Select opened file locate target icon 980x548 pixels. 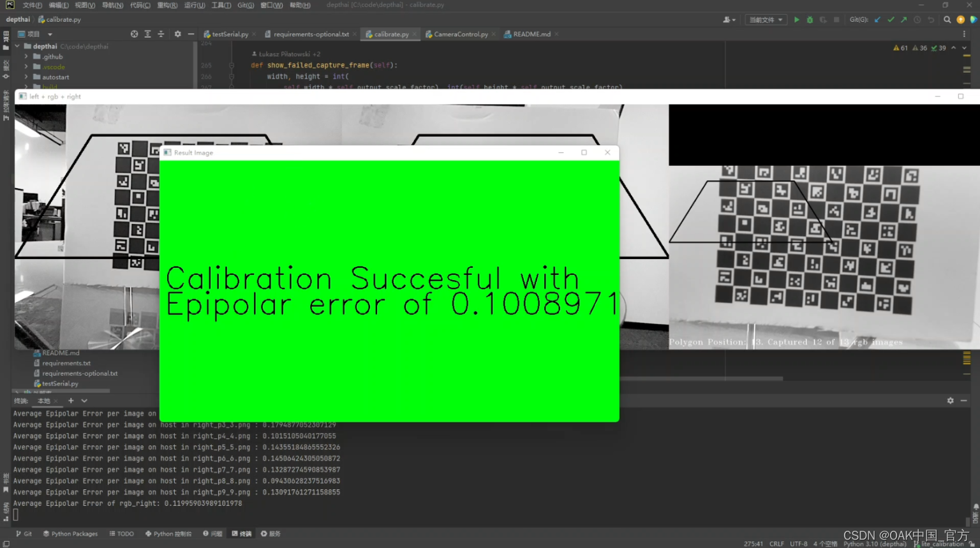tap(134, 34)
